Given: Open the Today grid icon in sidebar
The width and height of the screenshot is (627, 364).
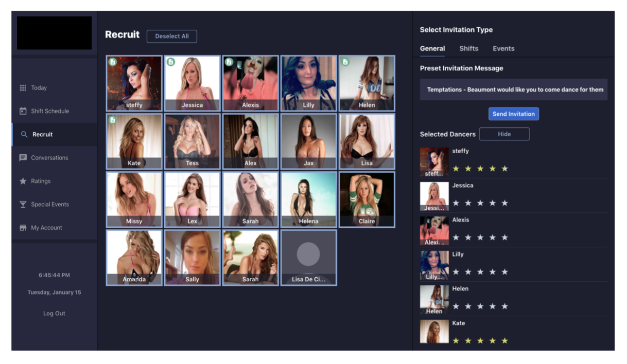Looking at the screenshot, I should (23, 88).
